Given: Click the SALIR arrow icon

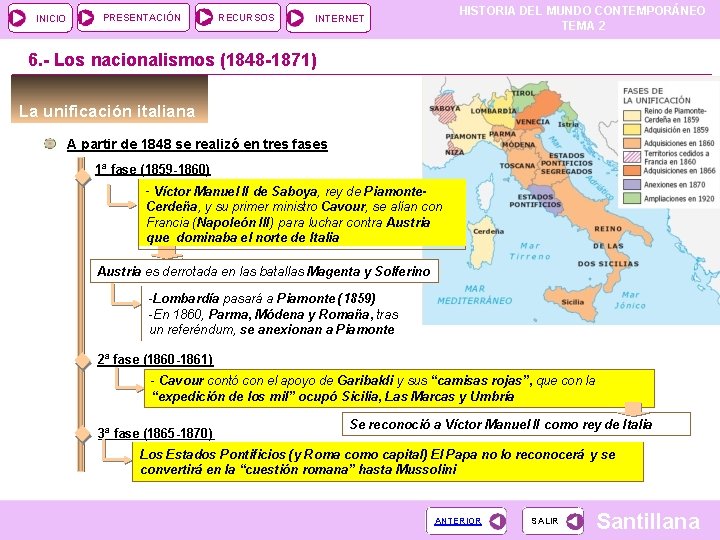Looking at the screenshot, I should click(x=575, y=521).
